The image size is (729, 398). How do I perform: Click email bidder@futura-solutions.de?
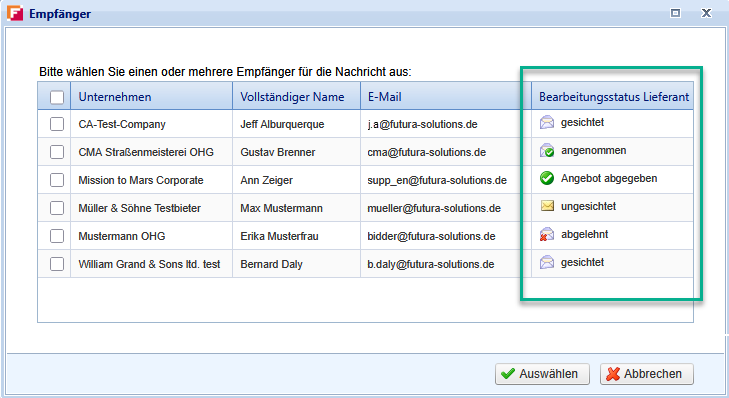431,236
